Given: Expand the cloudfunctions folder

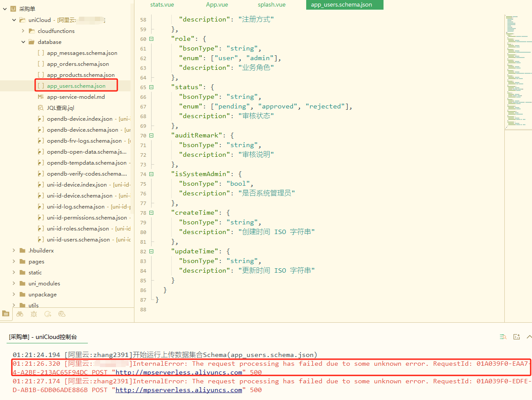Looking at the screenshot, I should (x=23, y=31).
